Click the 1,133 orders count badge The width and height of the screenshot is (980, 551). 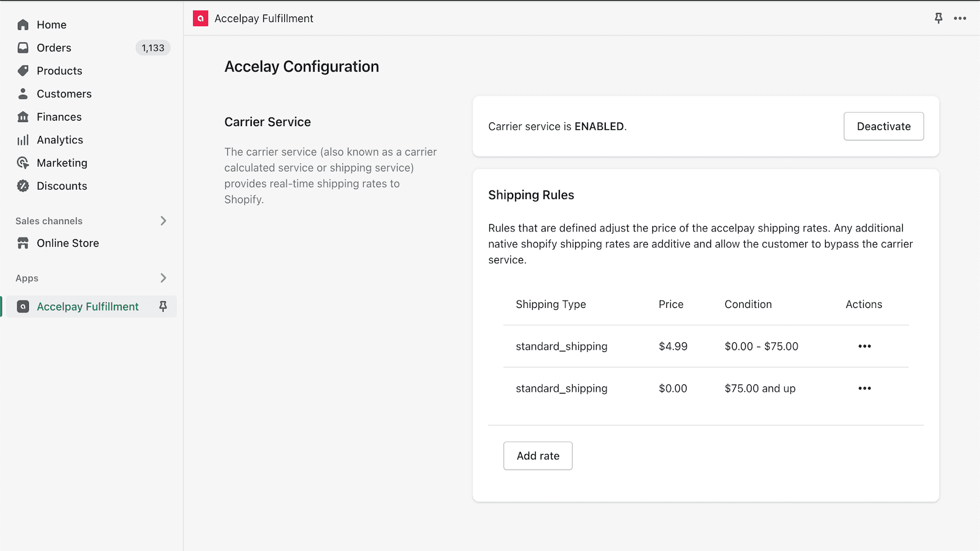pyautogui.click(x=153, y=48)
